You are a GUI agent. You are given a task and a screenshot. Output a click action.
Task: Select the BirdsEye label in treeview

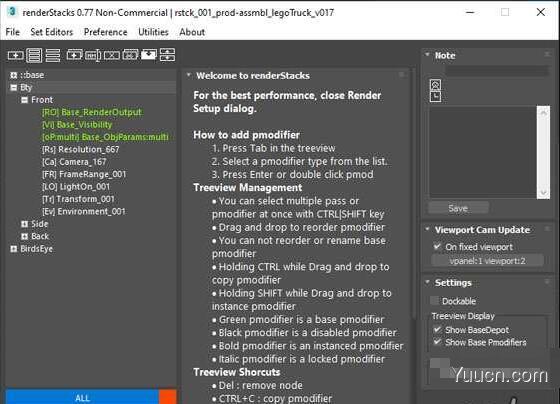coord(36,249)
